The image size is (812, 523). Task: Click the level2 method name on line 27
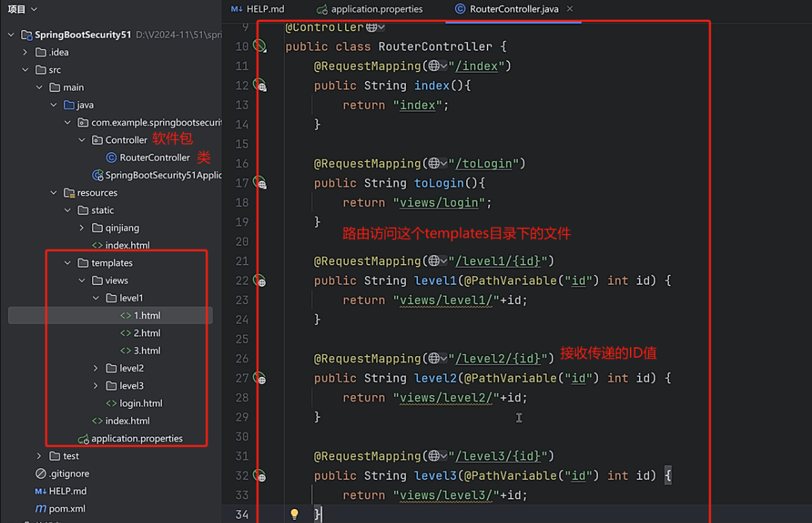435,378
